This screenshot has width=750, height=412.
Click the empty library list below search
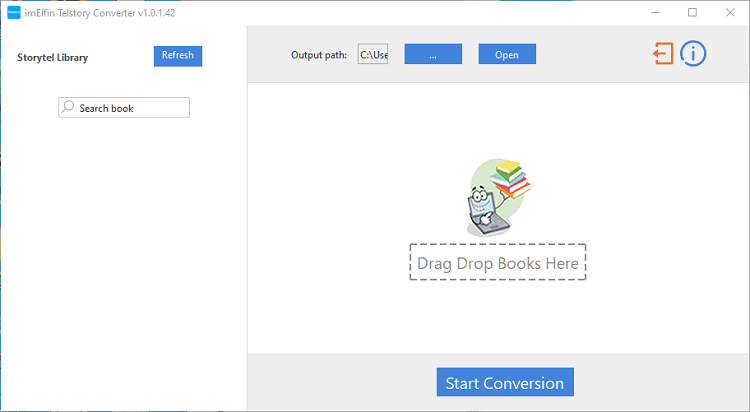pyautogui.click(x=123, y=260)
